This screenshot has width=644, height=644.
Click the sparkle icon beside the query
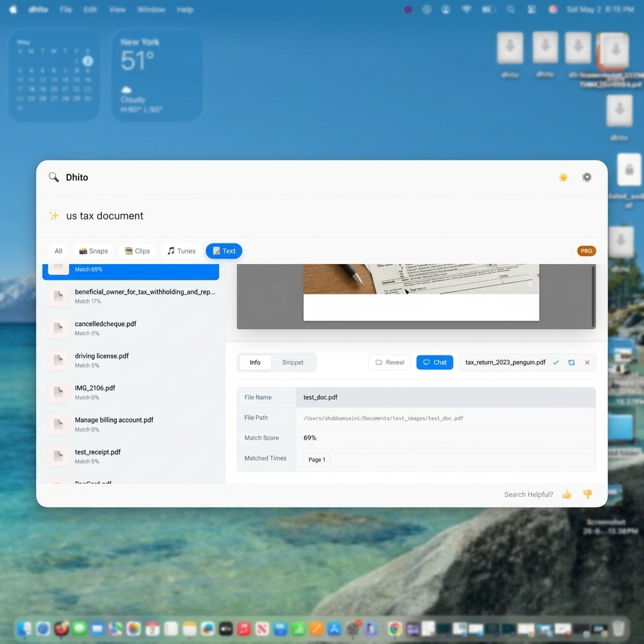(54, 216)
